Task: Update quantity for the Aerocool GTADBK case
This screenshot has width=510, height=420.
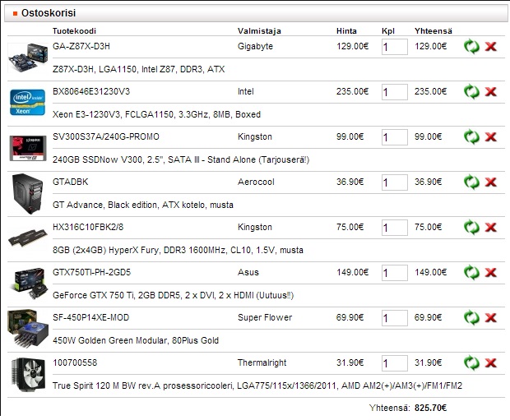Action: pyautogui.click(x=471, y=182)
